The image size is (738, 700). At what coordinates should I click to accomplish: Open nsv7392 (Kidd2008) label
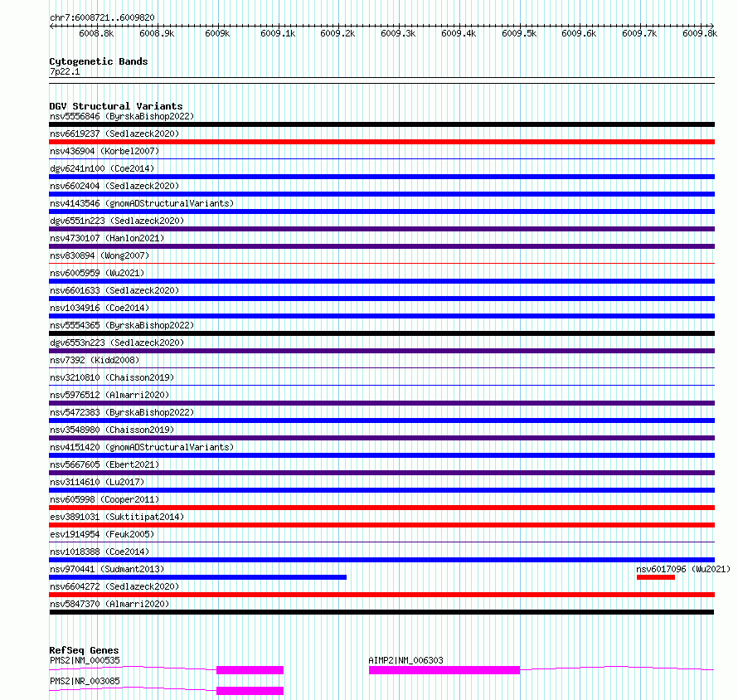[95, 360]
